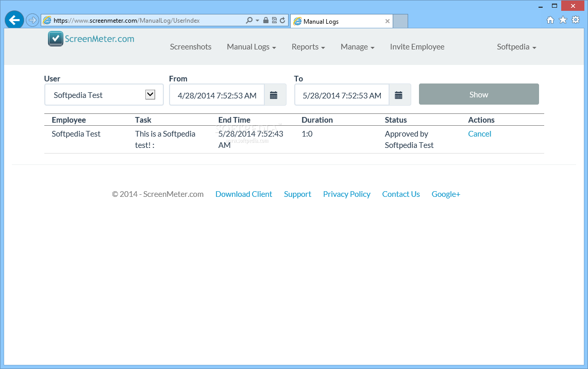588x369 pixels.
Task: Click the '1:0' duration cell
Action: coord(307,134)
